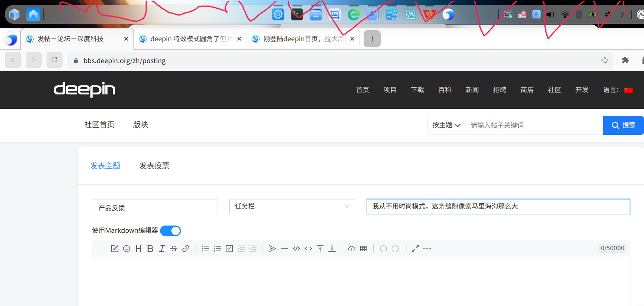Viewport: 644px width, 306px height.
Task: Open a new browser tab
Action: click(x=372, y=39)
